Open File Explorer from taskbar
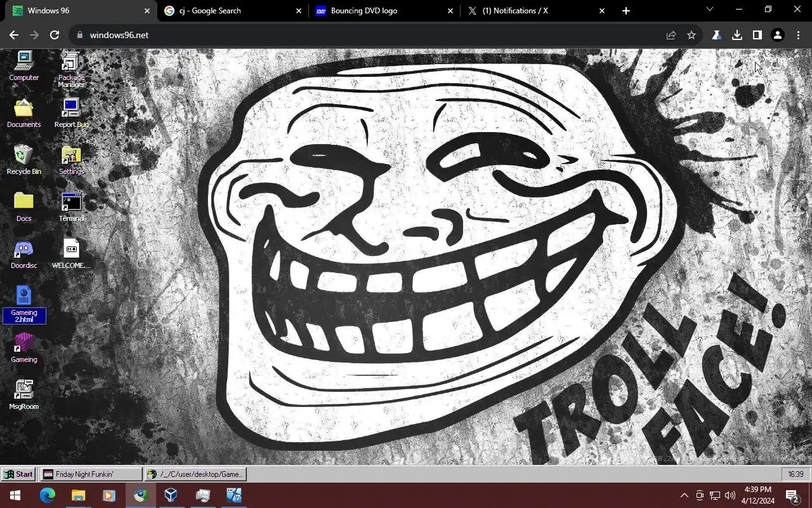 click(x=78, y=495)
